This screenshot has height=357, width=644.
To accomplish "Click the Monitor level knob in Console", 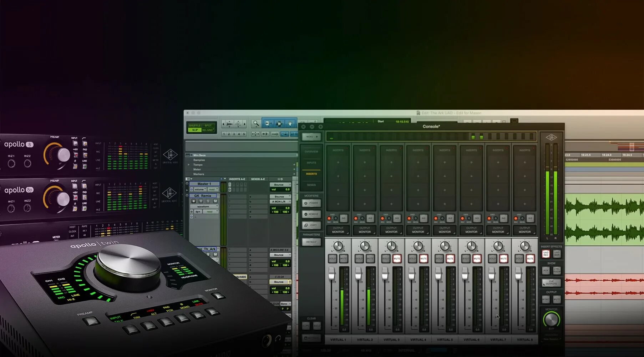I will (x=551, y=319).
